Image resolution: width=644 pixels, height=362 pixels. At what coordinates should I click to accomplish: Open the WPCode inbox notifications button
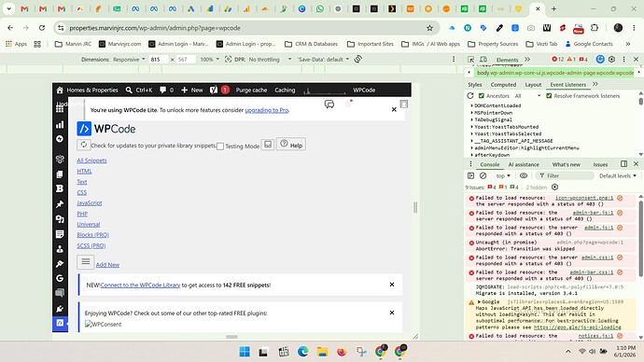click(x=268, y=145)
